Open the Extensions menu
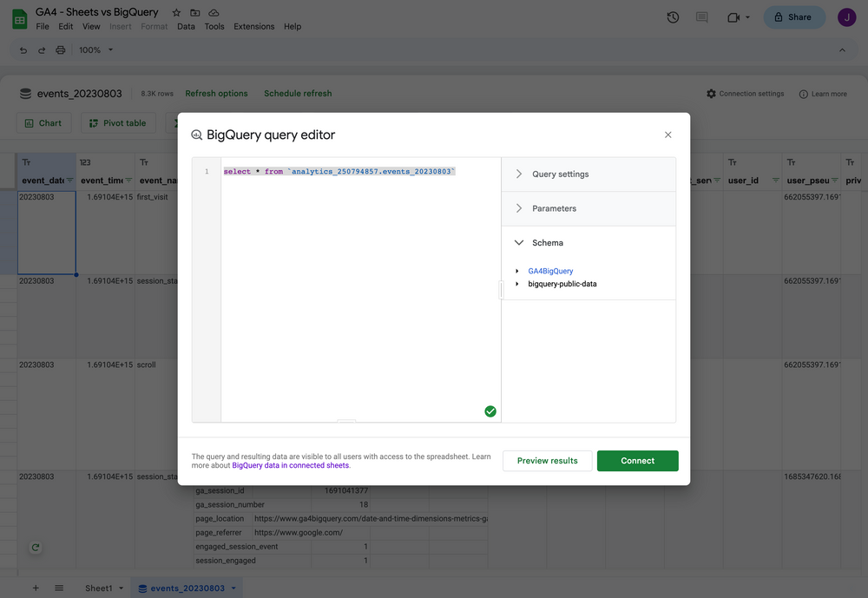 pyautogui.click(x=253, y=26)
